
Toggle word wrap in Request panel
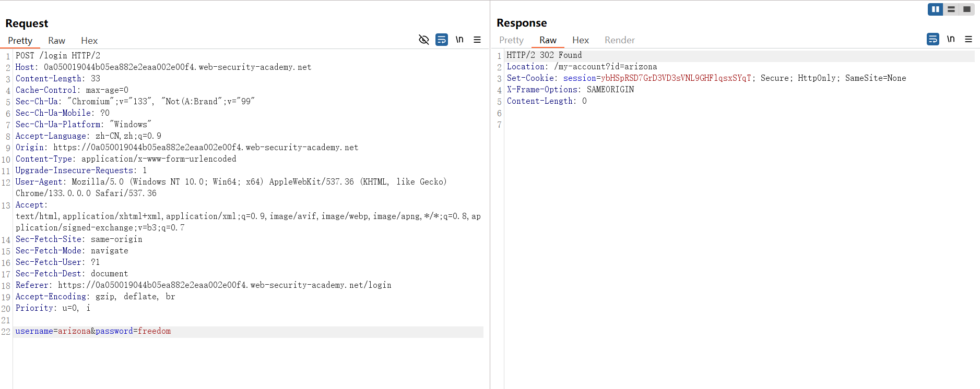(442, 40)
